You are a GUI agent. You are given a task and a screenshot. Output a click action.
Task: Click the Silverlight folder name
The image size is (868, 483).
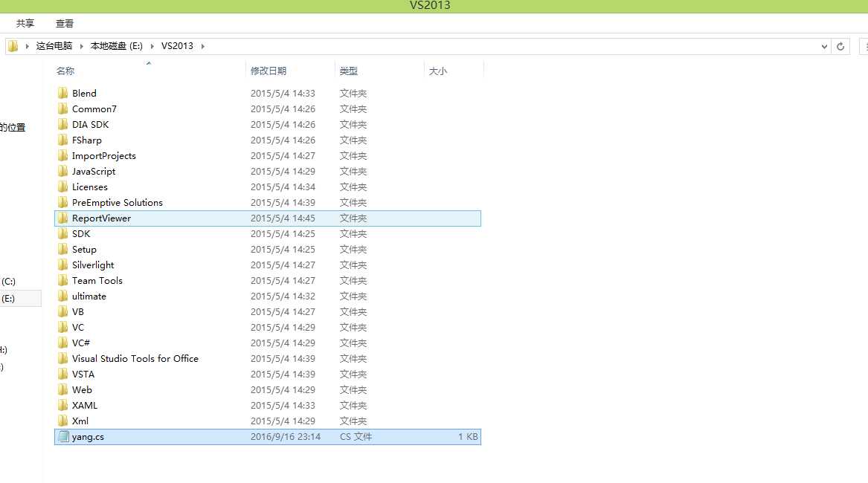pos(93,265)
